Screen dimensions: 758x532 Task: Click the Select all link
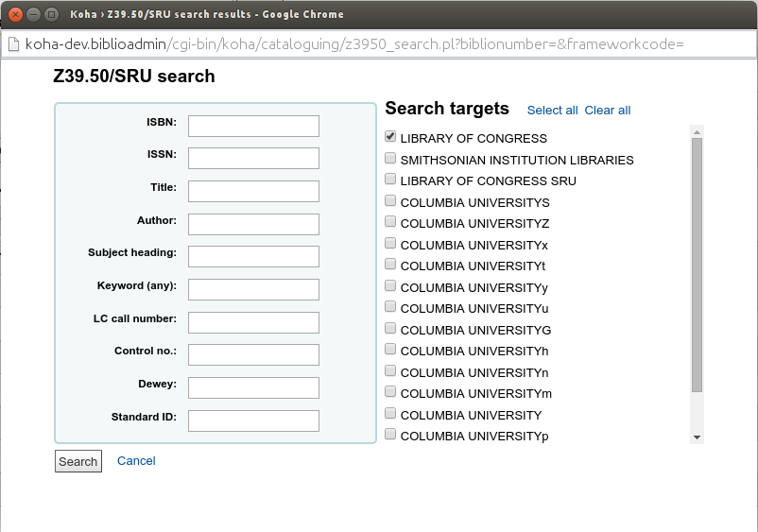click(x=552, y=111)
